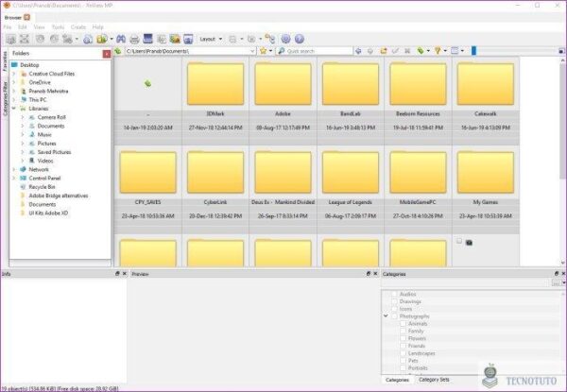Screen dimensions: 567x392
Task: Open the Layout dropdown
Action: [x=211, y=39]
